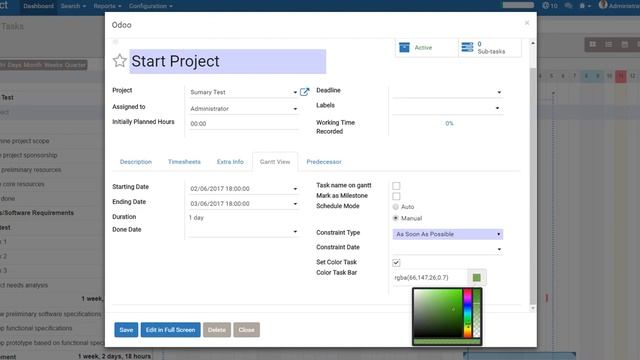Open the Search menu
640x360 pixels.
73,6
